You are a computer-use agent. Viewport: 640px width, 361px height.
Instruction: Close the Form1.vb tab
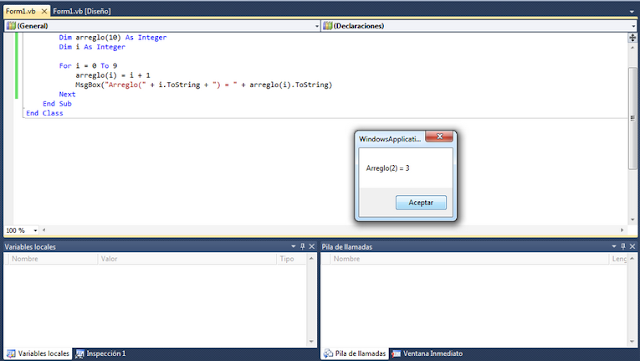tap(44, 11)
